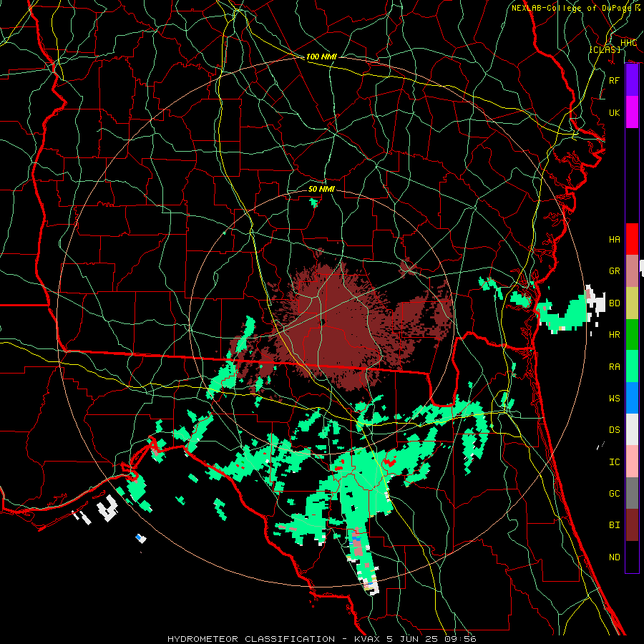This screenshot has width=644, height=644.
Task: Click the HA legend label
Action: click(x=615, y=240)
